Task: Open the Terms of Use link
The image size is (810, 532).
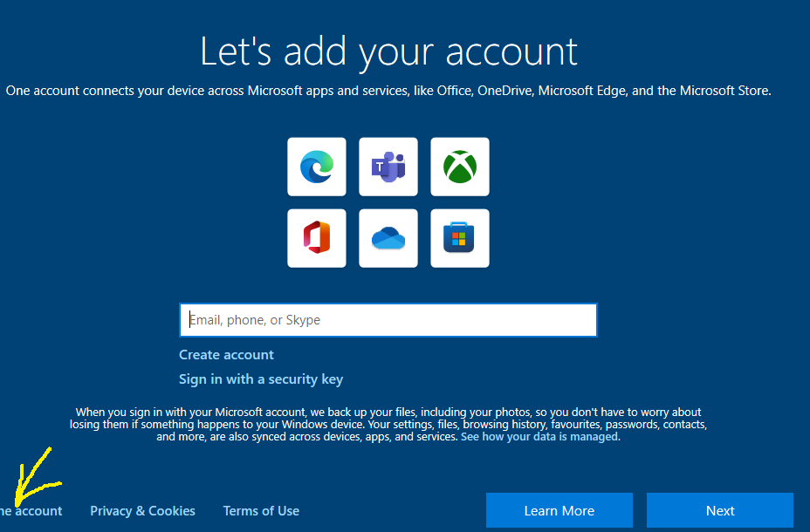Action: [x=261, y=511]
